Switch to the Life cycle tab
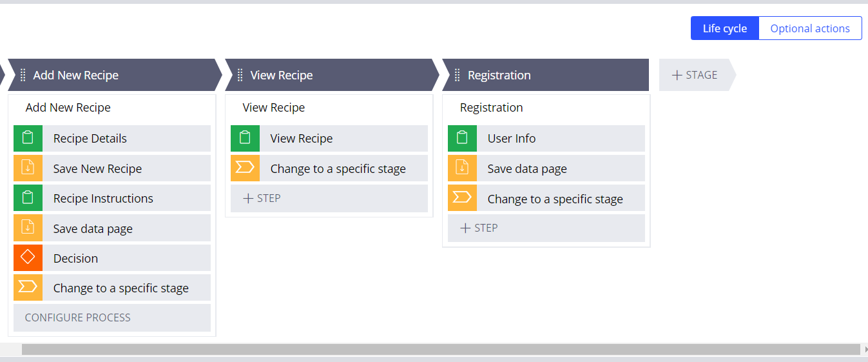This screenshot has height=362, width=868. click(x=725, y=28)
